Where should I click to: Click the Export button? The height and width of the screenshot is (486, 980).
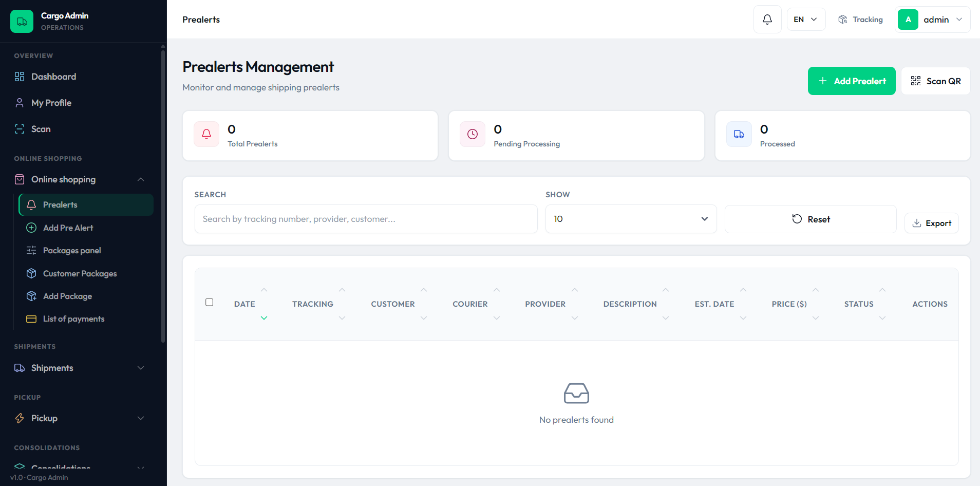[931, 223]
